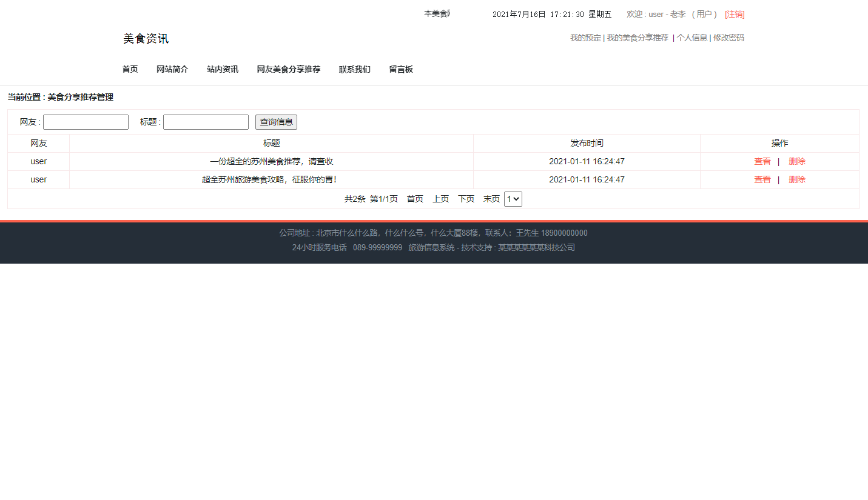Screen dimensions: 868x500
Task: Open the 联系我们 page
Action: 354,69
